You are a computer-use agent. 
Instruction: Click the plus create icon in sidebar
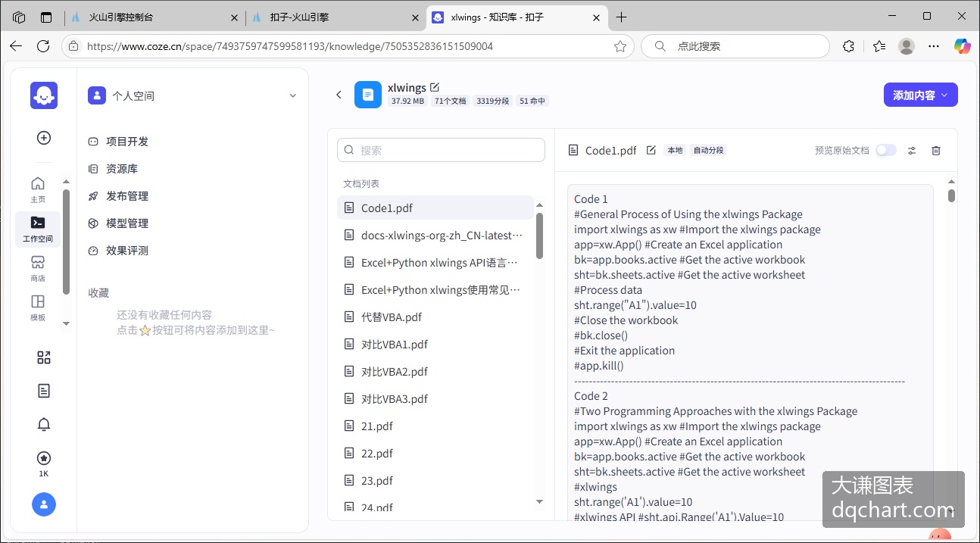coord(44,138)
